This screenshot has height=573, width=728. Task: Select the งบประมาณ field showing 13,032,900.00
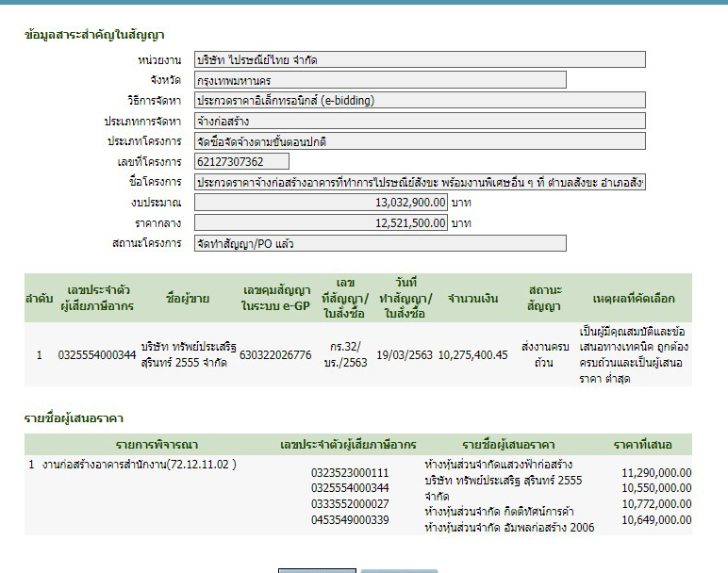(320, 203)
